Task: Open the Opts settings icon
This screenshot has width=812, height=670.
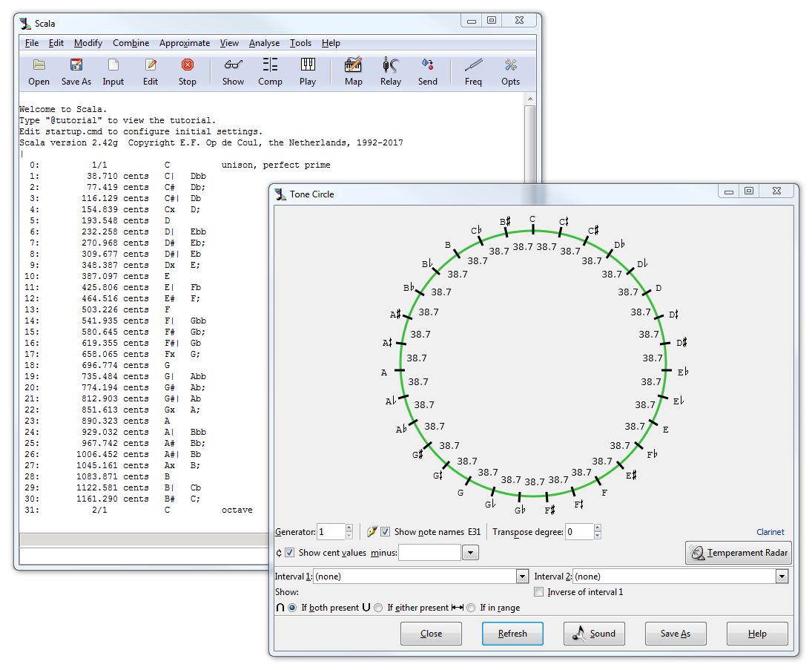Action: (510, 66)
